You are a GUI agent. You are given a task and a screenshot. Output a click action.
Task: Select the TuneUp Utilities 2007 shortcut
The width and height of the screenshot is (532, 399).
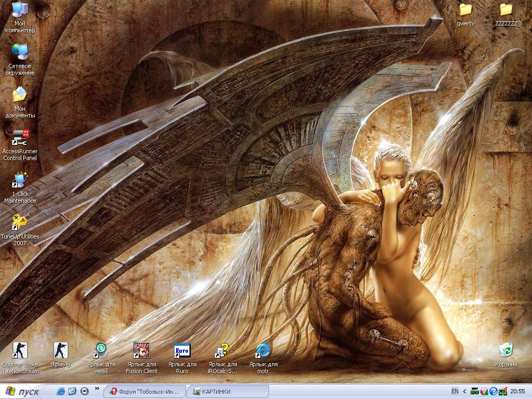[20, 230]
